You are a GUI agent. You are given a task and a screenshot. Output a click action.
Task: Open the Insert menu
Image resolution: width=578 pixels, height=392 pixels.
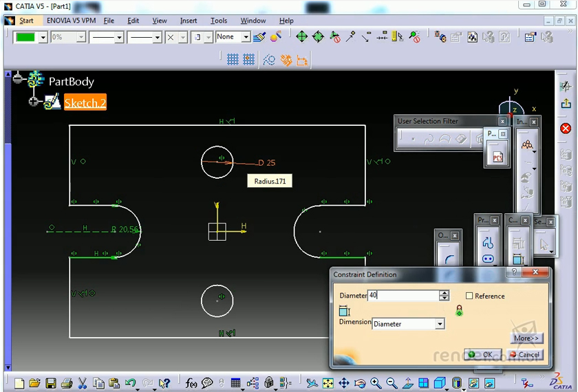tap(189, 21)
